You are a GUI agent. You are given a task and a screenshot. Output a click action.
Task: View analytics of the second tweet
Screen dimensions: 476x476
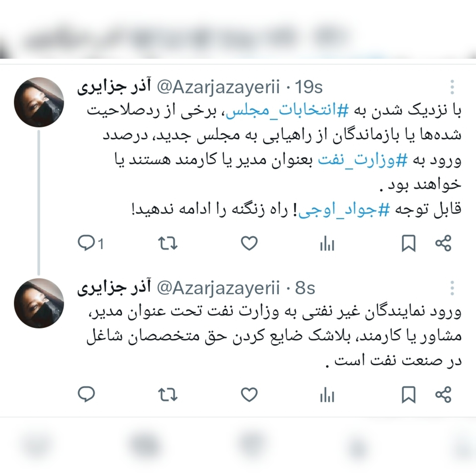point(327,394)
